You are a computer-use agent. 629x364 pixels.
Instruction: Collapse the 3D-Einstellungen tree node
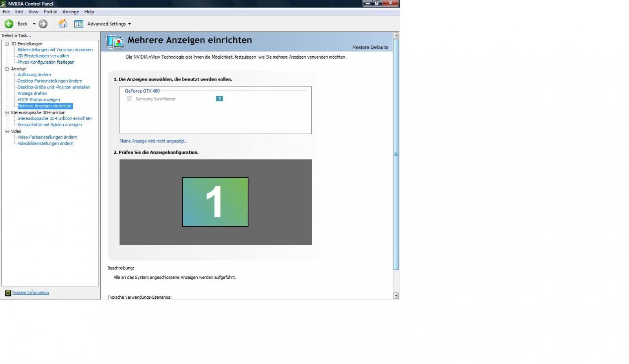pos(7,44)
